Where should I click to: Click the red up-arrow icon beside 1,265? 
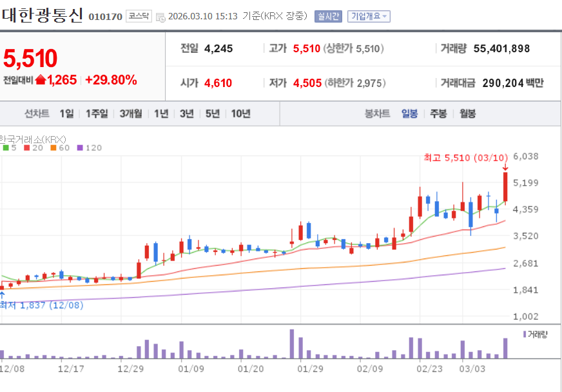click(41, 79)
